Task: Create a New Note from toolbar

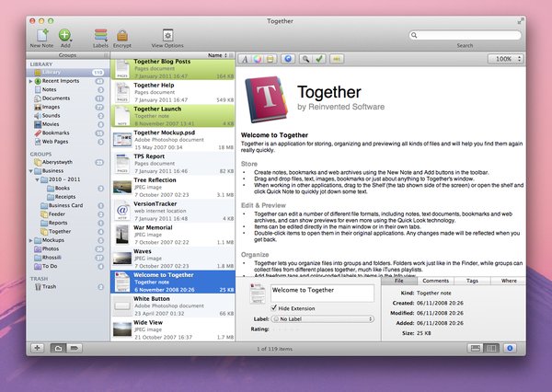Action: [x=42, y=38]
